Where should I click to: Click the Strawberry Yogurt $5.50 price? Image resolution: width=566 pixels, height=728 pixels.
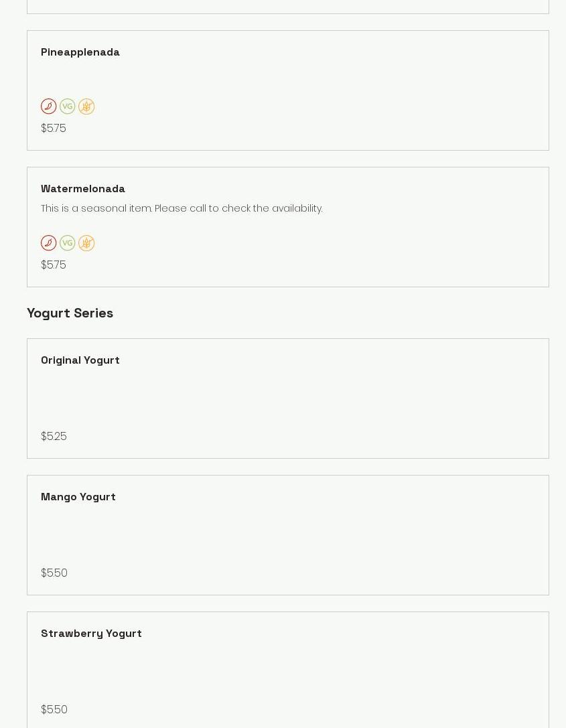[x=54, y=710]
